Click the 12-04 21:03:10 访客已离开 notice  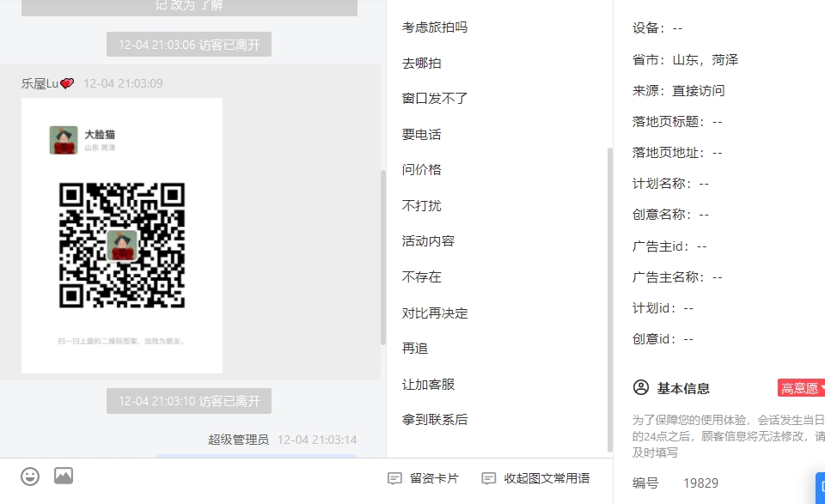coord(189,402)
